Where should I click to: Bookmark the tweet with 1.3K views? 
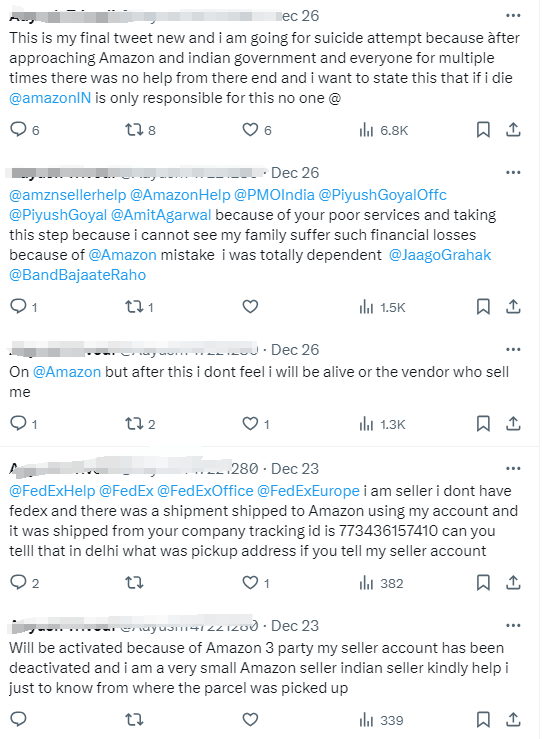483,424
